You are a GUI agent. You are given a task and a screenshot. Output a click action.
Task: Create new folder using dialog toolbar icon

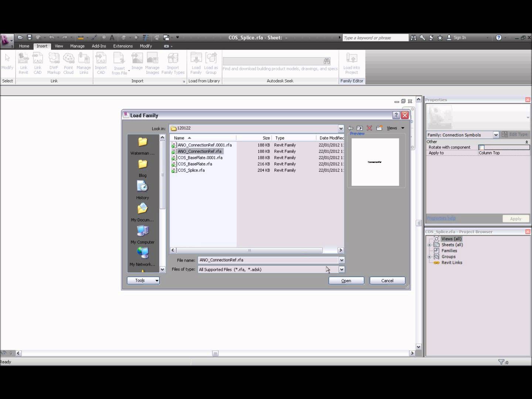point(379,128)
